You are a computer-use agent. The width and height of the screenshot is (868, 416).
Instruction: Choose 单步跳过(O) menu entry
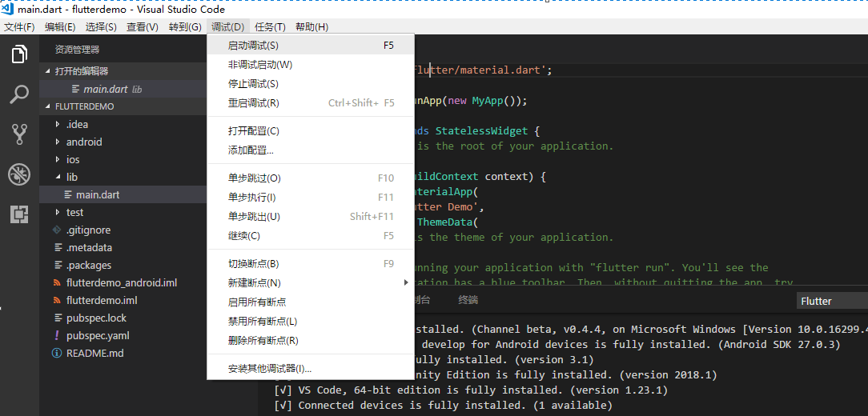point(311,178)
